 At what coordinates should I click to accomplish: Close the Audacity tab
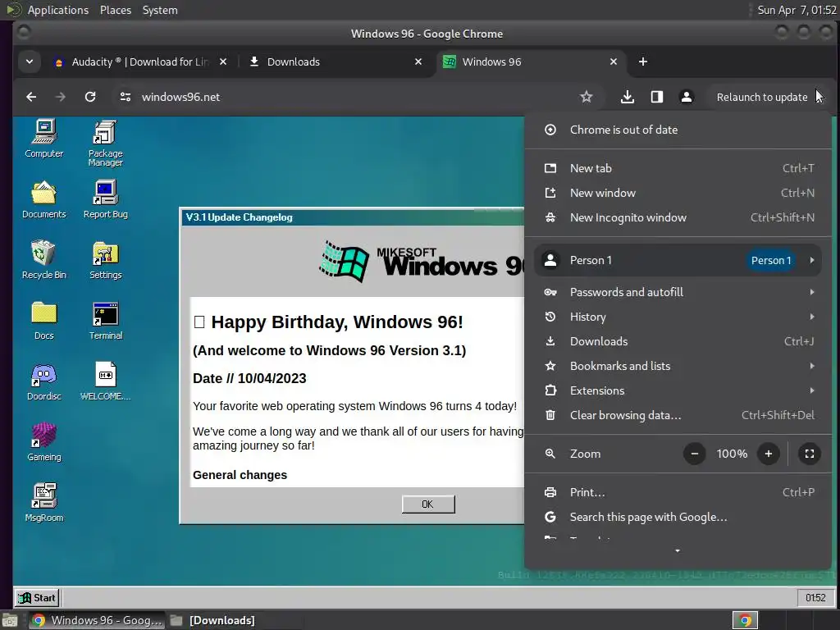point(223,62)
